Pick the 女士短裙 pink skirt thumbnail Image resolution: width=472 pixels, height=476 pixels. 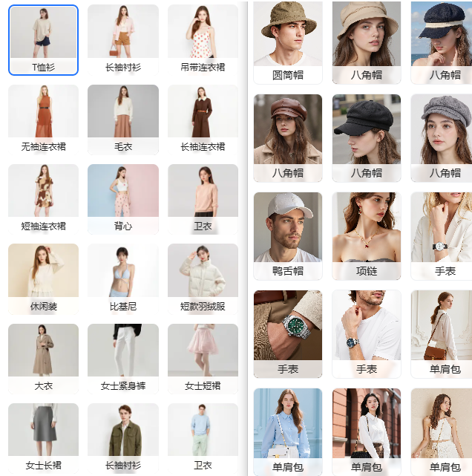coord(203,358)
